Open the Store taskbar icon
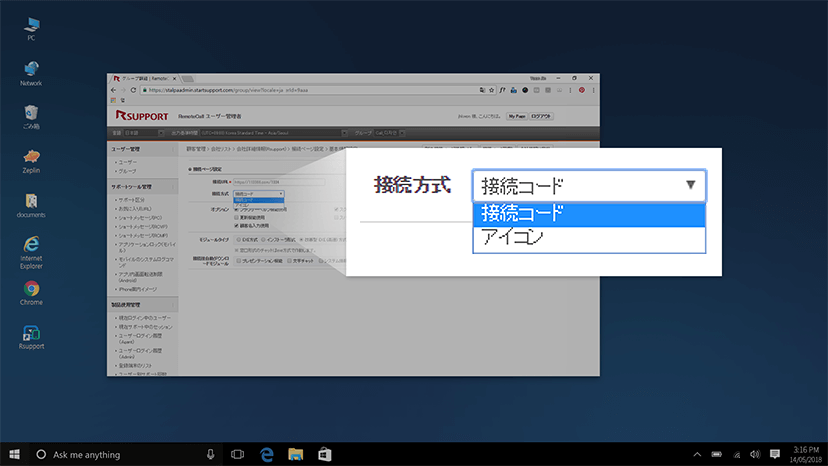Image resolution: width=828 pixels, height=466 pixels. [x=325, y=454]
